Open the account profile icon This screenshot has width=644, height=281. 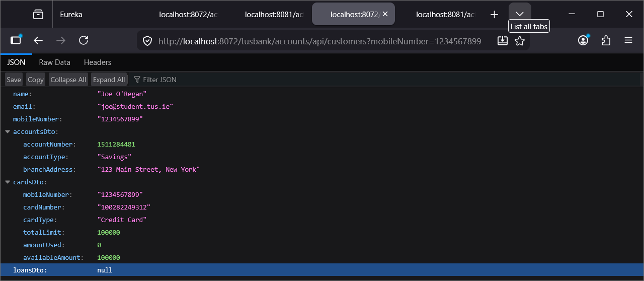click(x=583, y=40)
